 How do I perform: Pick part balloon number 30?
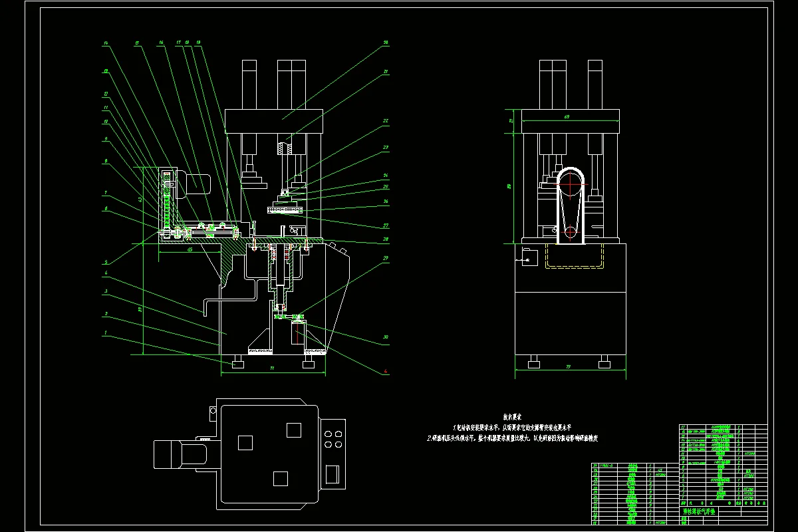385,338
